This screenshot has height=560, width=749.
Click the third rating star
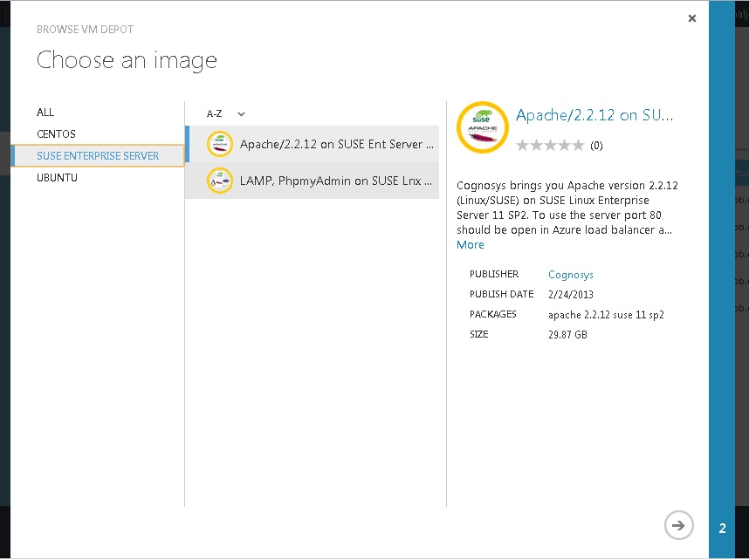[550, 145]
